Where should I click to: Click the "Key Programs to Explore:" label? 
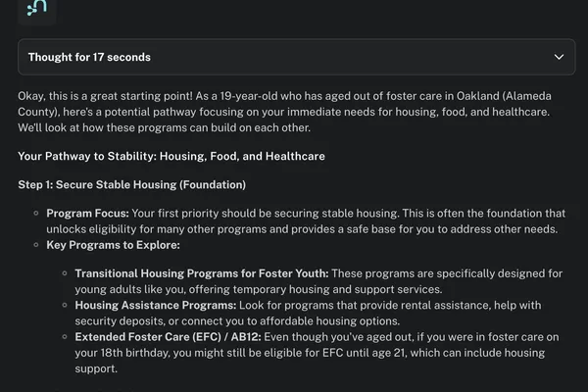coord(114,245)
